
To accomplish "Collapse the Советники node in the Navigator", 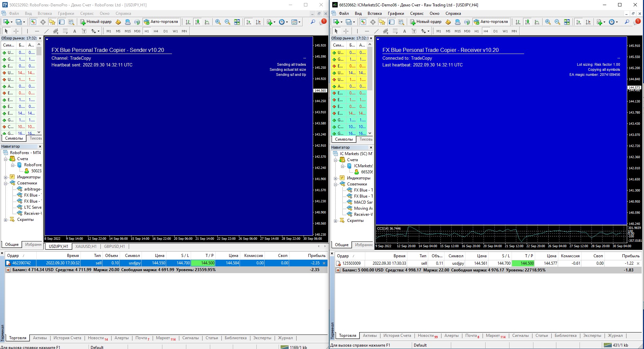I will (5, 183).
